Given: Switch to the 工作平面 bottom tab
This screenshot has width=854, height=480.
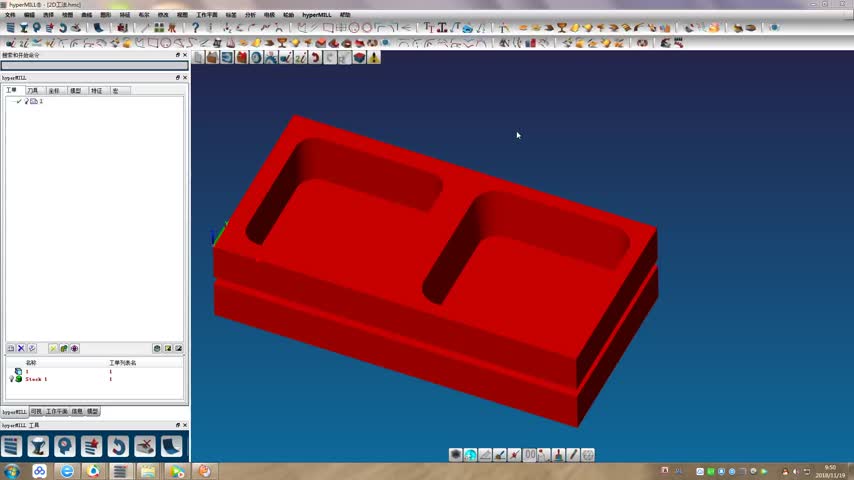Looking at the screenshot, I should pos(56,412).
